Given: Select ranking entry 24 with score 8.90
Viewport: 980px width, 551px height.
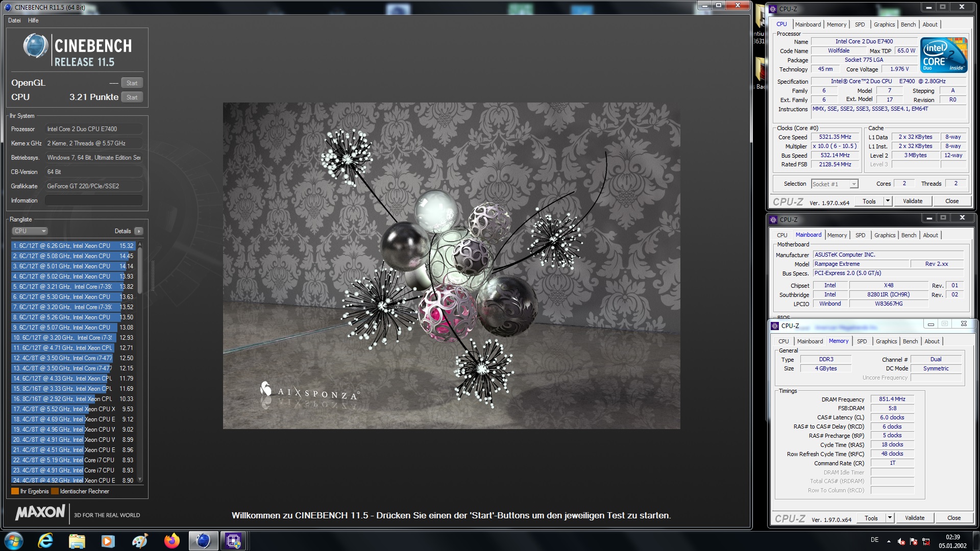Looking at the screenshot, I should 73,480.
